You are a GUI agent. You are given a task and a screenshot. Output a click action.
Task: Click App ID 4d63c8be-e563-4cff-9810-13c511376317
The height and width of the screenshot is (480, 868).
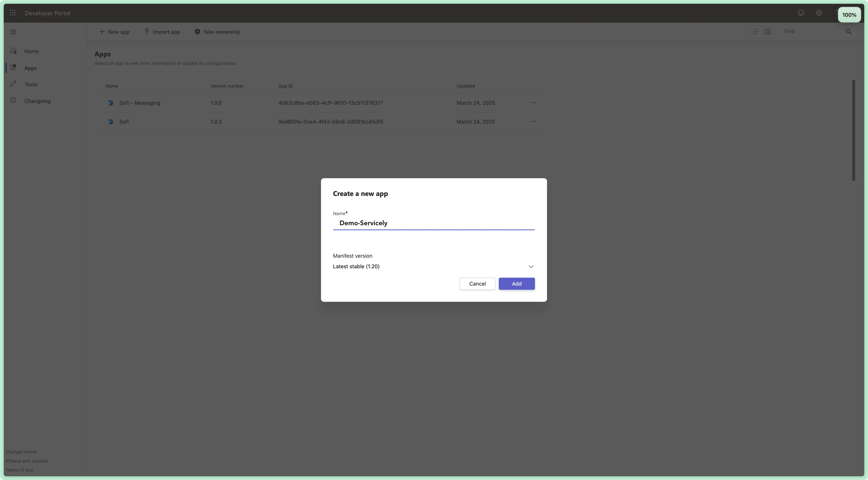tap(331, 103)
